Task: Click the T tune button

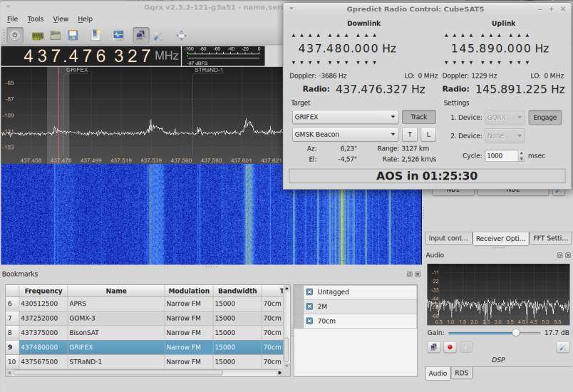Action: tap(410, 135)
